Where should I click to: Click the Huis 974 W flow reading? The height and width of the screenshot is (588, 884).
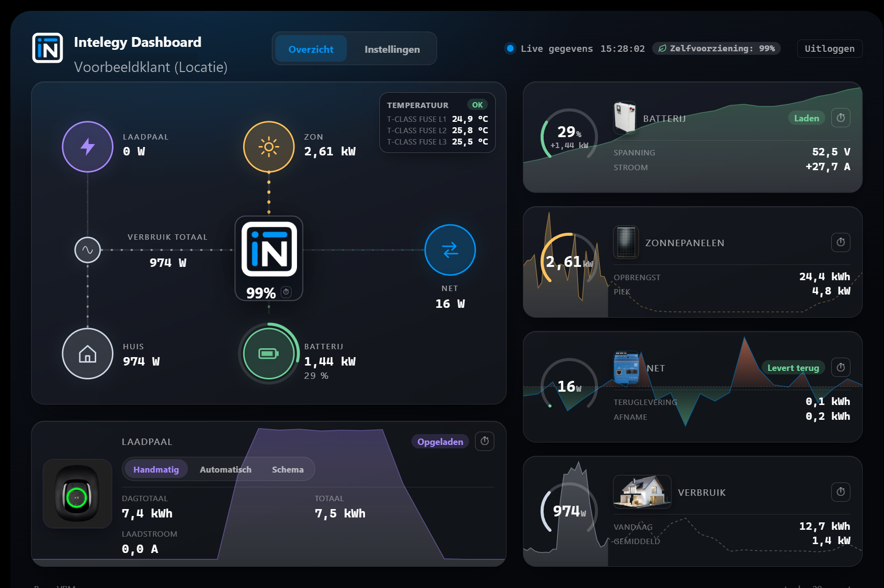tap(141, 362)
